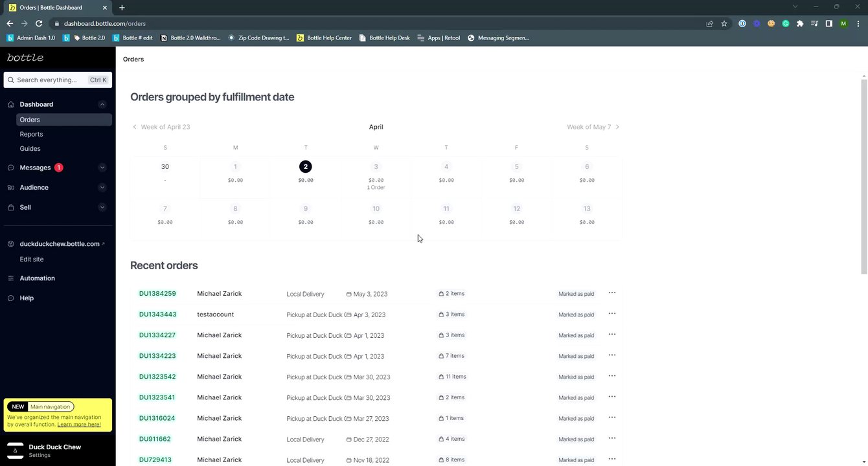Expand the Sell section chevron
The height and width of the screenshot is (466, 868).
point(102,208)
